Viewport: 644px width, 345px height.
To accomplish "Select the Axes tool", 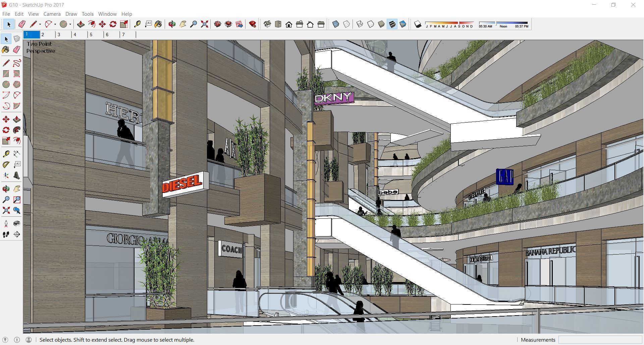I will click(x=6, y=176).
